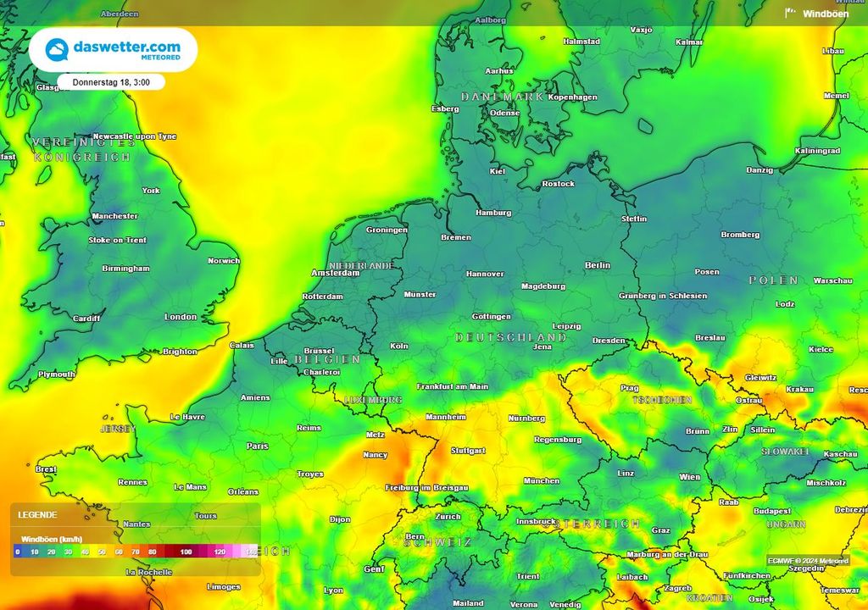Click the Frankfurt am Main label

pyautogui.click(x=454, y=385)
